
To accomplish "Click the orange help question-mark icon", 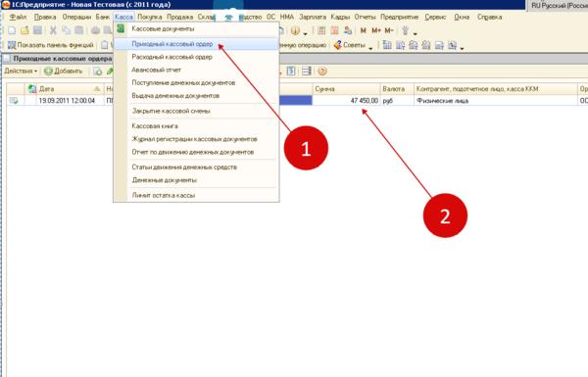I will (x=322, y=71).
